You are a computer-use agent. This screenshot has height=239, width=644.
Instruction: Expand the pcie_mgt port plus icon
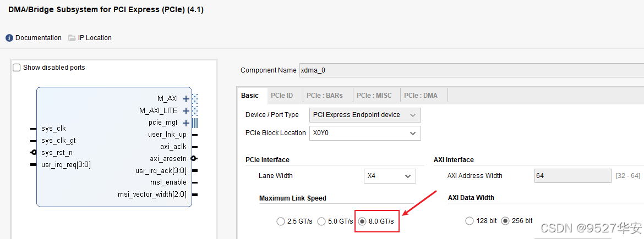[186, 123]
